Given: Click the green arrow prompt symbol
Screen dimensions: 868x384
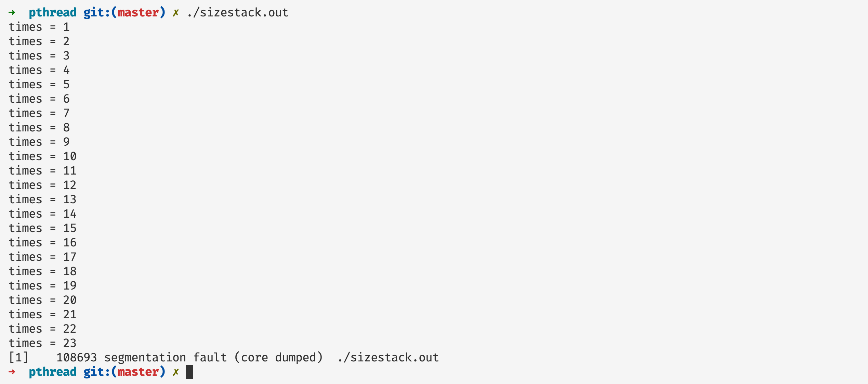Looking at the screenshot, I should coord(12,13).
